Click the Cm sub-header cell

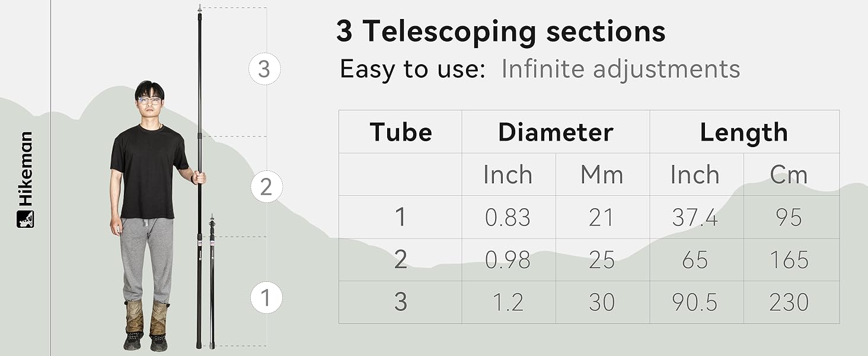(x=789, y=174)
